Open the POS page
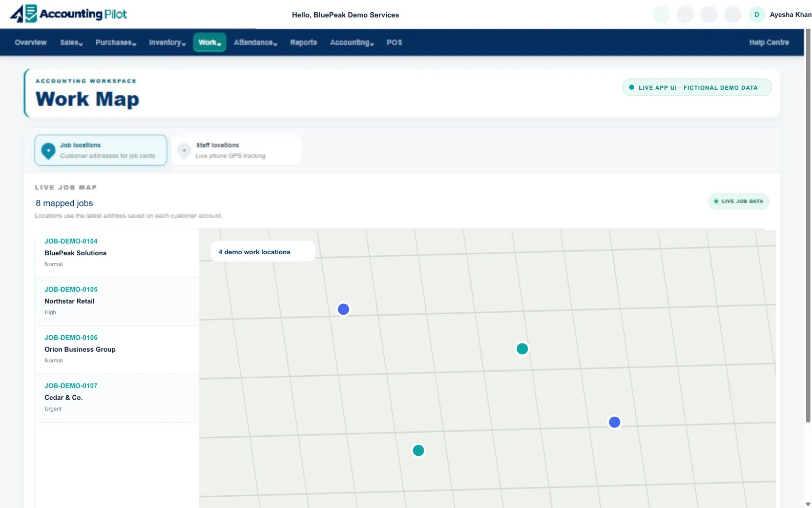Screen dimensions: 812x508 pyautogui.click(x=394, y=43)
